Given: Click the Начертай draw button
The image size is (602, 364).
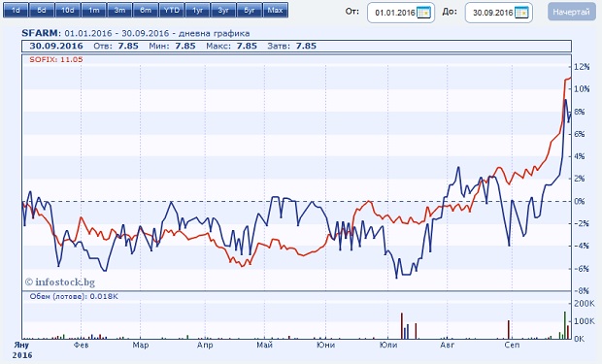Looking at the screenshot, I should click(x=572, y=12).
